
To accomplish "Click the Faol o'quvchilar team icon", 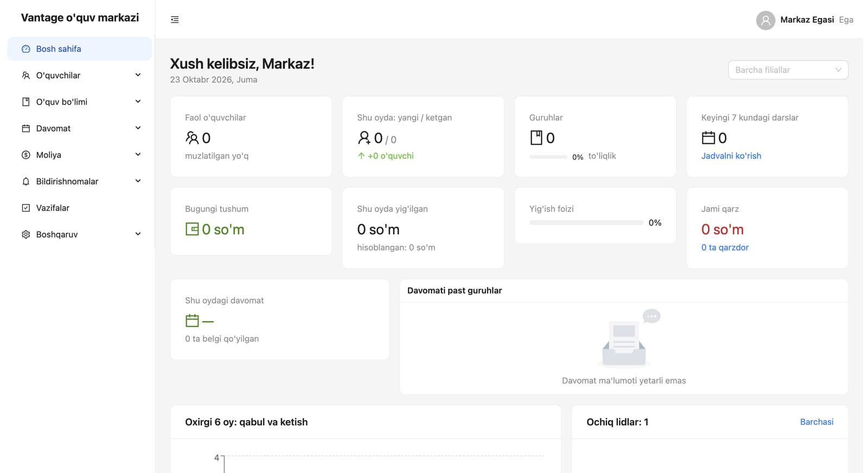I will pos(192,138).
